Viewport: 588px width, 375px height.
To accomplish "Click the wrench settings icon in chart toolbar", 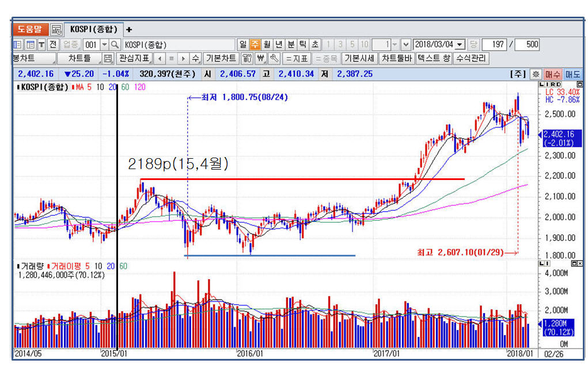I will [x=274, y=58].
